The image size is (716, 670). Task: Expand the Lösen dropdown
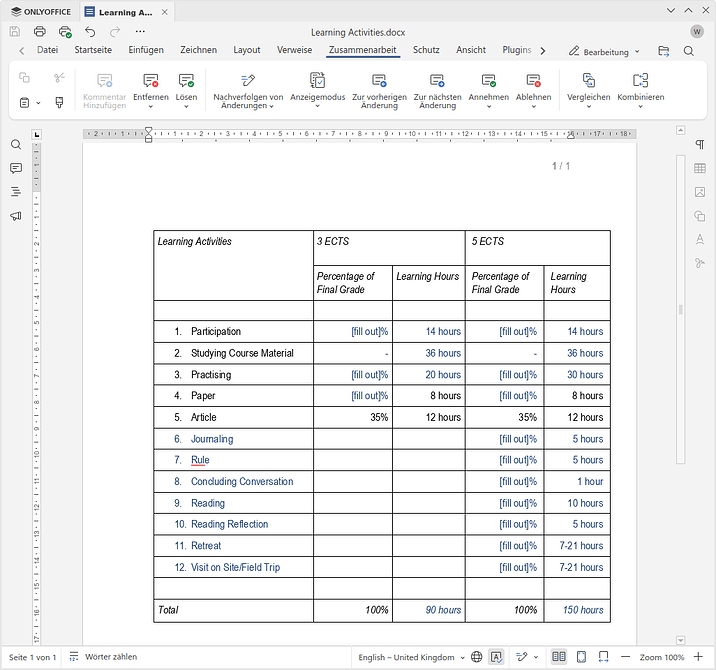(186, 107)
